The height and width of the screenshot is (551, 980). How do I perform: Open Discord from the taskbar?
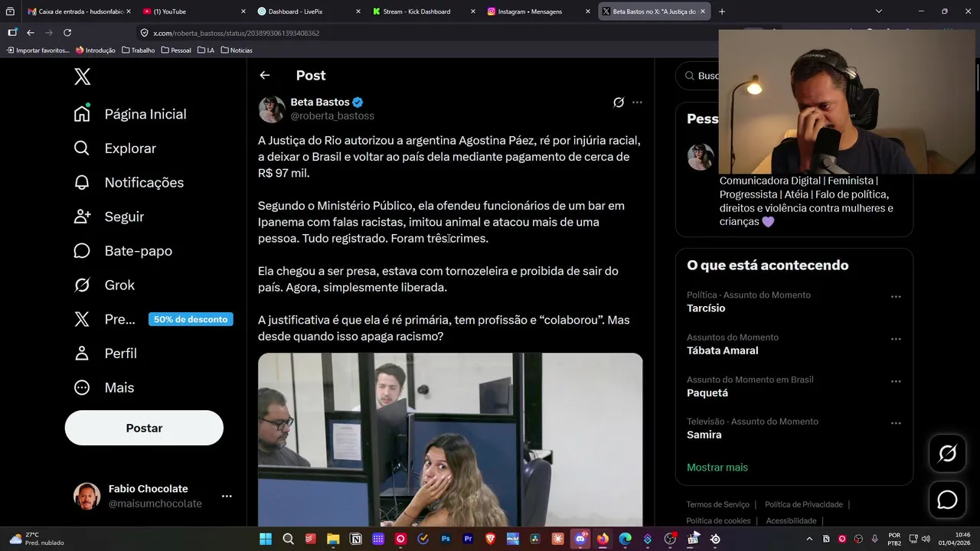[x=580, y=539]
